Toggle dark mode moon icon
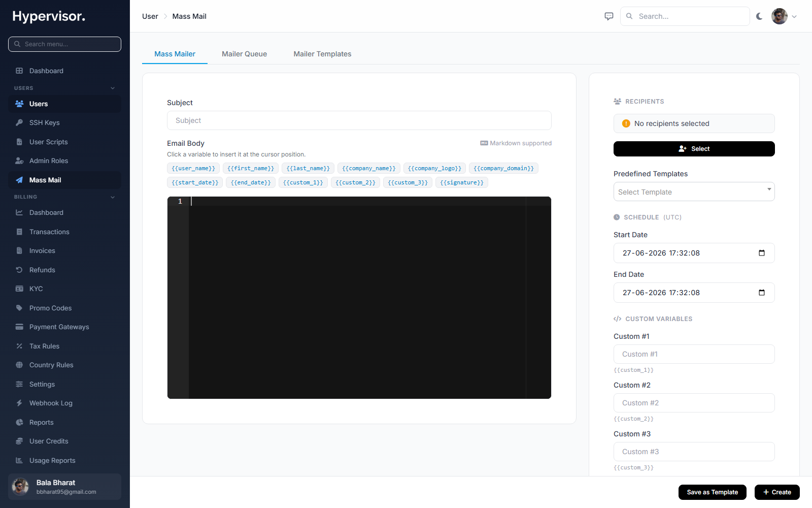The width and height of the screenshot is (812, 508). [x=759, y=16]
